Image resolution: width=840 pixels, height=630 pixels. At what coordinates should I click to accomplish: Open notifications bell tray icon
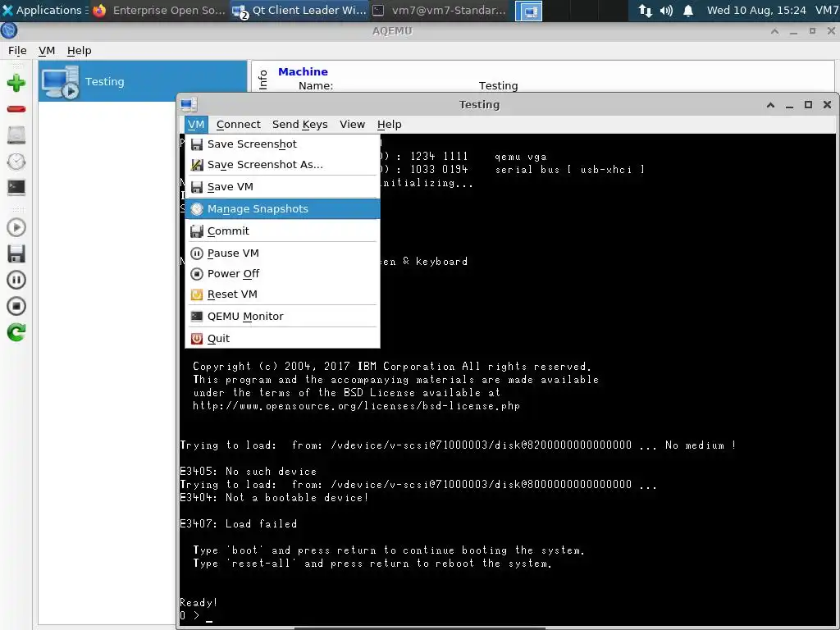[x=688, y=11]
